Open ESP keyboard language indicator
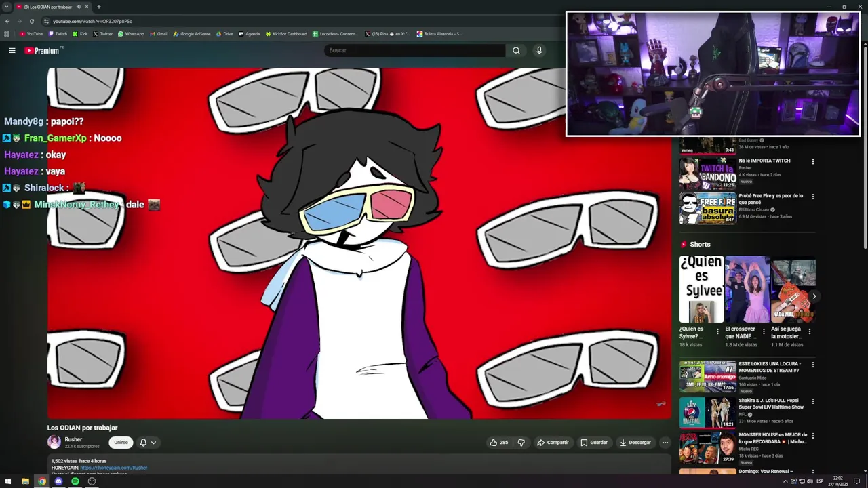This screenshot has width=868, height=488. (x=820, y=481)
